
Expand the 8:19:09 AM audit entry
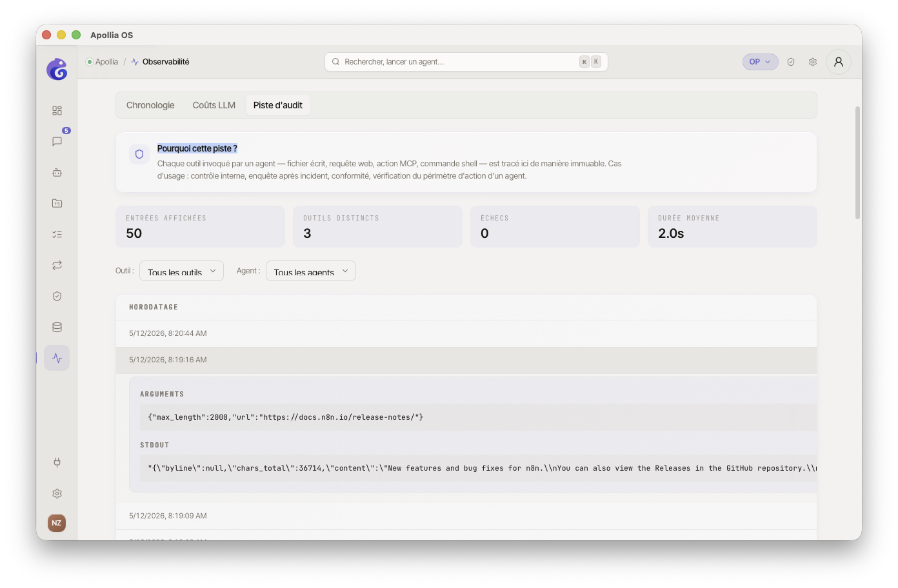click(466, 516)
